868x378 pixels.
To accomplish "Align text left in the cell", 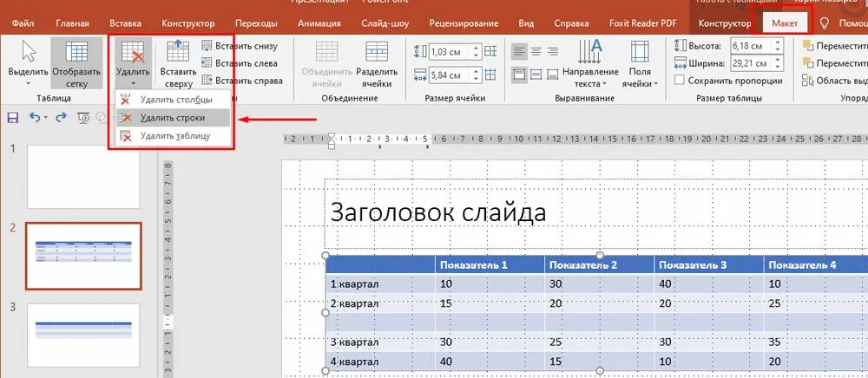I will tap(519, 51).
